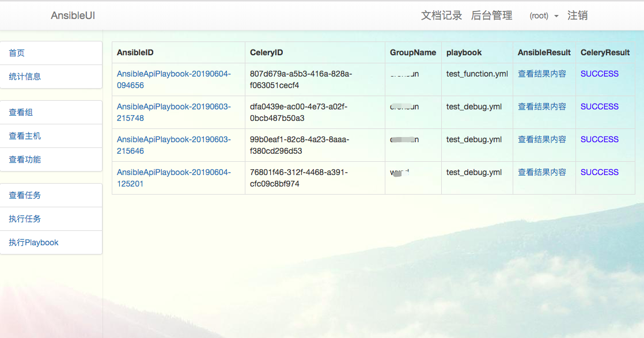The image size is (644, 338).
Task: Click SUCCESS in the 20190603-215748 row
Action: (599, 107)
